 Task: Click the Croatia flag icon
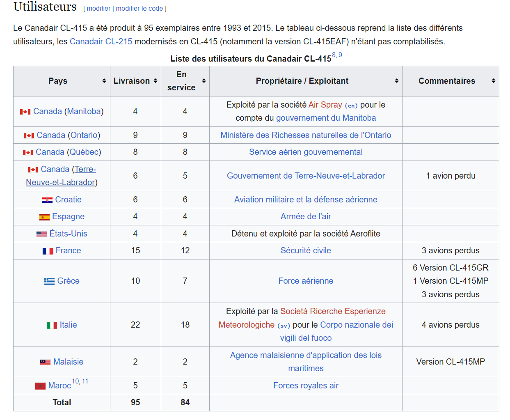[47, 200]
